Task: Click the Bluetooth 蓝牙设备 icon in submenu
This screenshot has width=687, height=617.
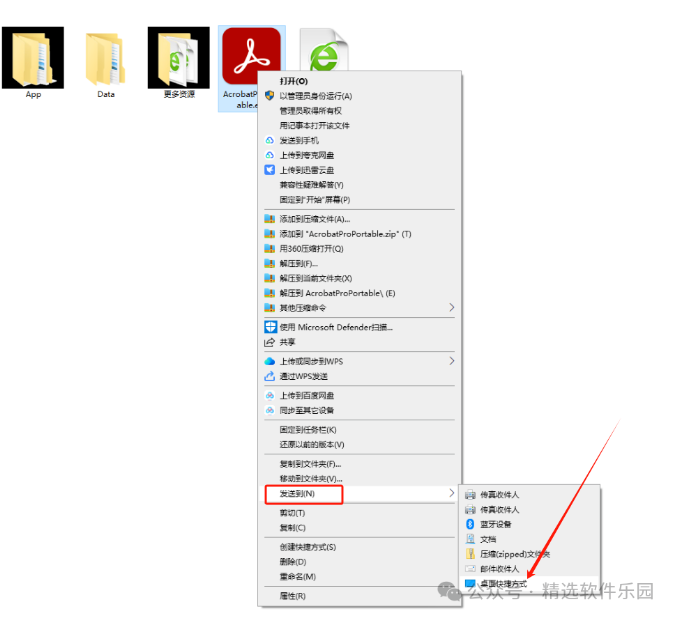Action: click(470, 524)
